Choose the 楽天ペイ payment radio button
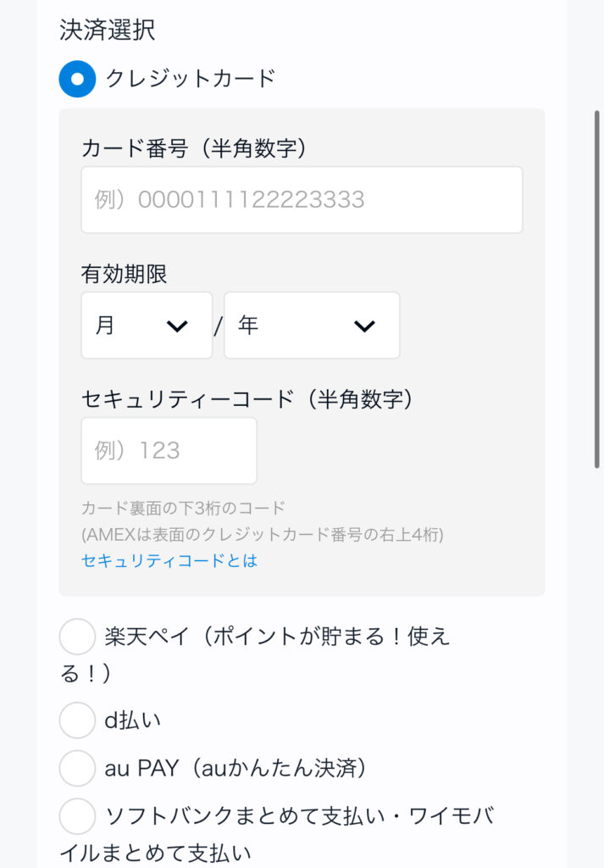Viewport: 604px width, 868px height. point(77,637)
